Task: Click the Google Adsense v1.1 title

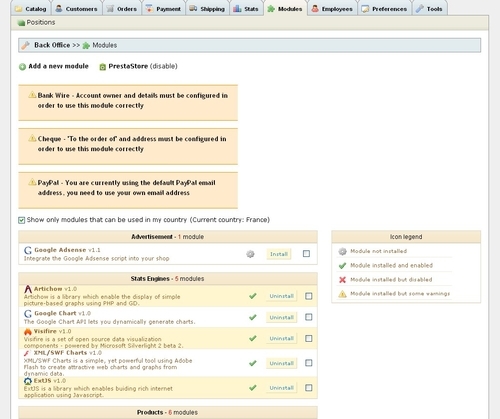Action: click(x=67, y=250)
